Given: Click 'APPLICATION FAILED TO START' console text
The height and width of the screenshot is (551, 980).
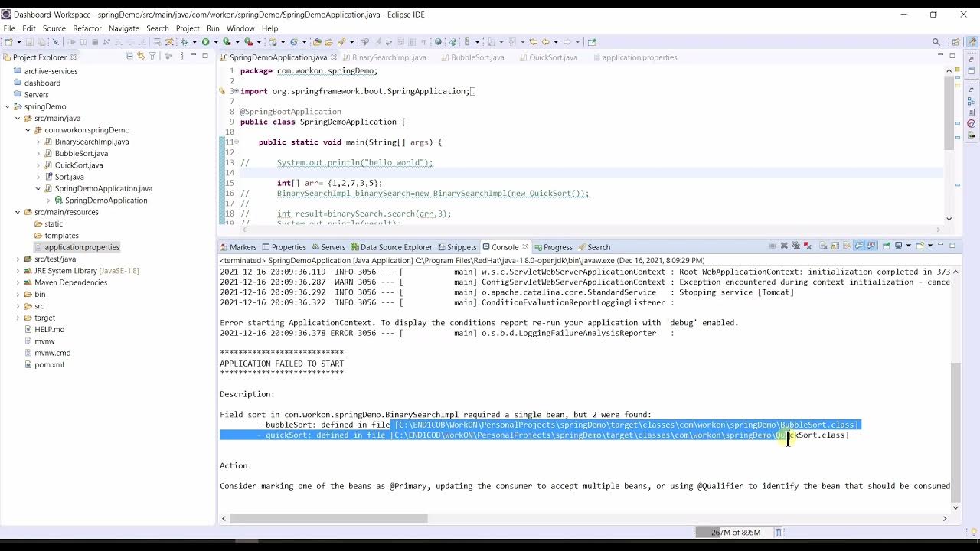Looking at the screenshot, I should click(x=282, y=364).
